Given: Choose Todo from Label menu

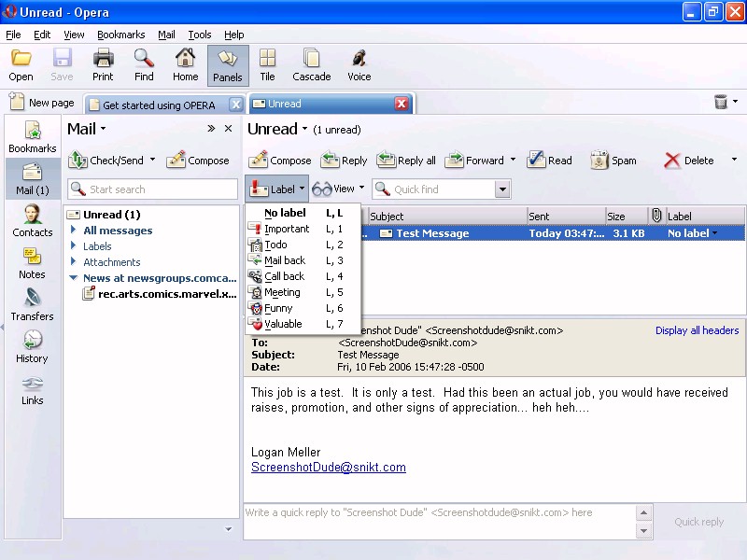Looking at the screenshot, I should pos(303,245).
